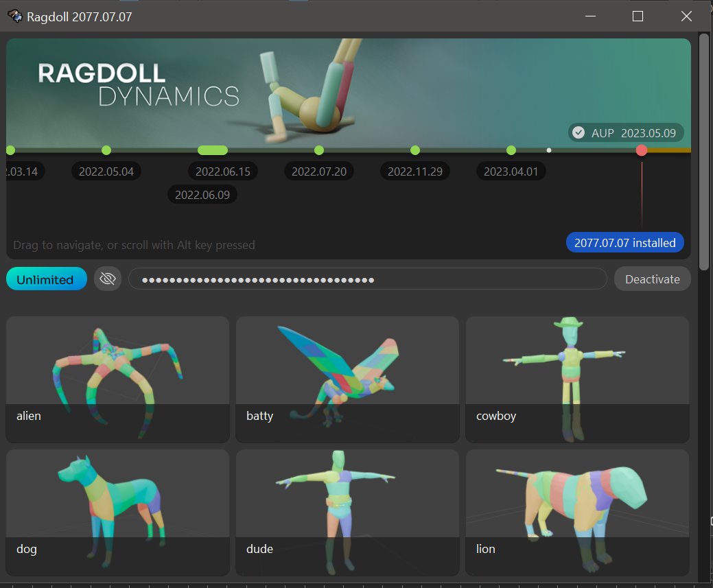713x588 pixels.
Task: Open the dog example asset
Action: click(x=117, y=512)
